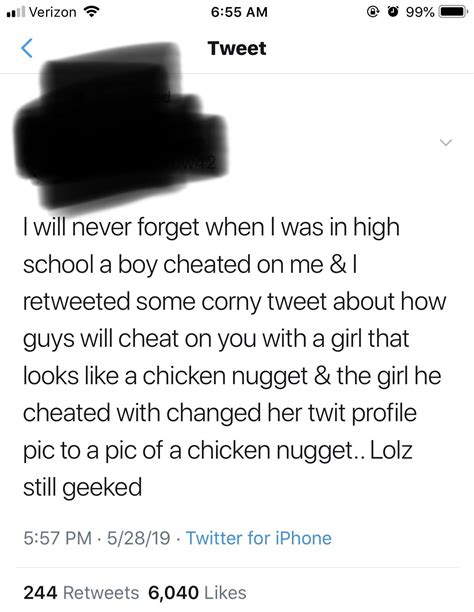Viewport: 474px width, 612px height.
Task: Open the blacked-out author profile area
Action: pyautogui.click(x=119, y=125)
